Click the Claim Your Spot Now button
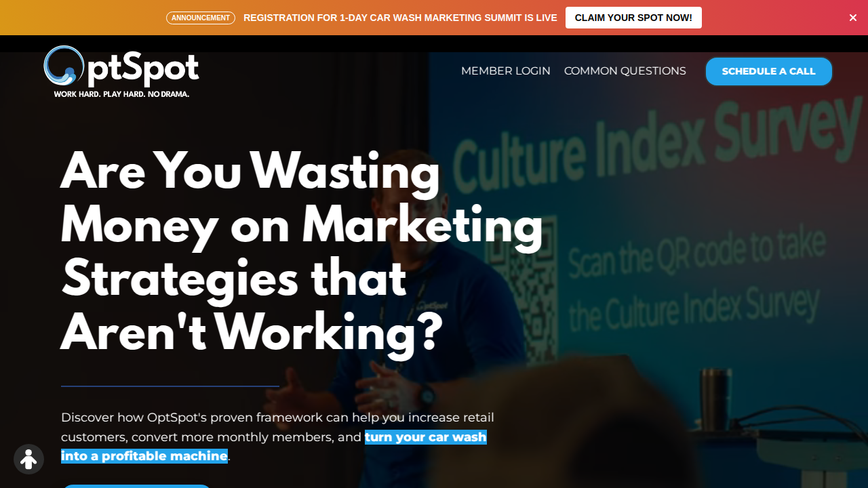This screenshot has width=868, height=488. coord(633,18)
